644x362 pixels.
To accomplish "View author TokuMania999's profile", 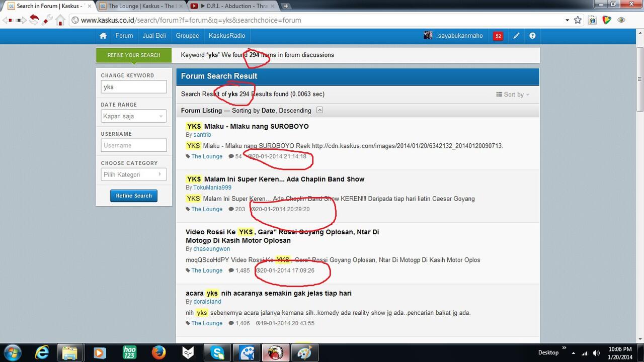I will (212, 188).
